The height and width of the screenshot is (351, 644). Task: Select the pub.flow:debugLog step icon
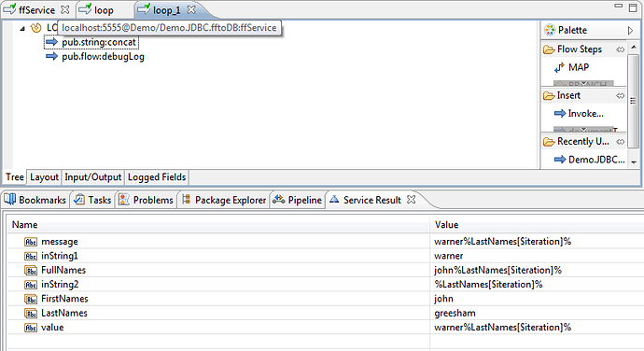coord(51,56)
